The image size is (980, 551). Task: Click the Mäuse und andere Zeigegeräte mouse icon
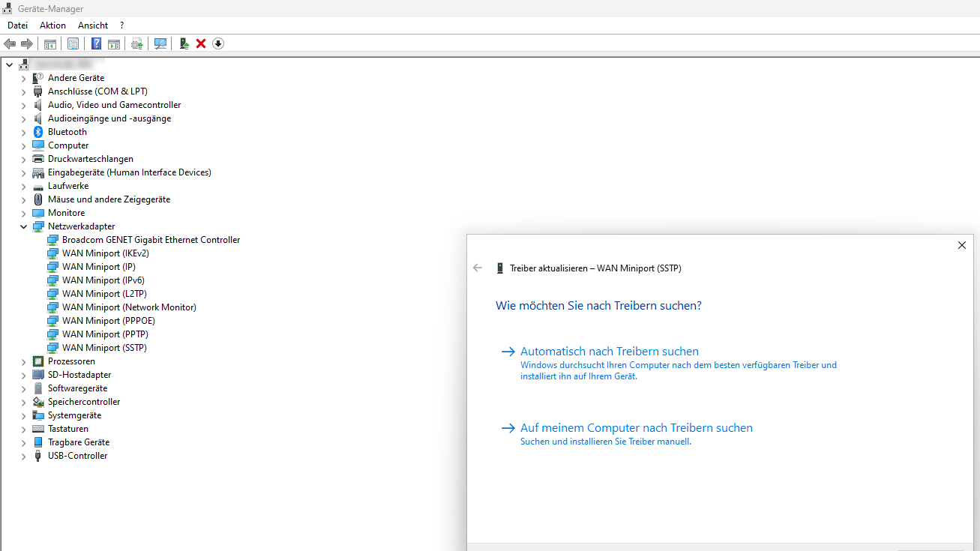click(38, 199)
